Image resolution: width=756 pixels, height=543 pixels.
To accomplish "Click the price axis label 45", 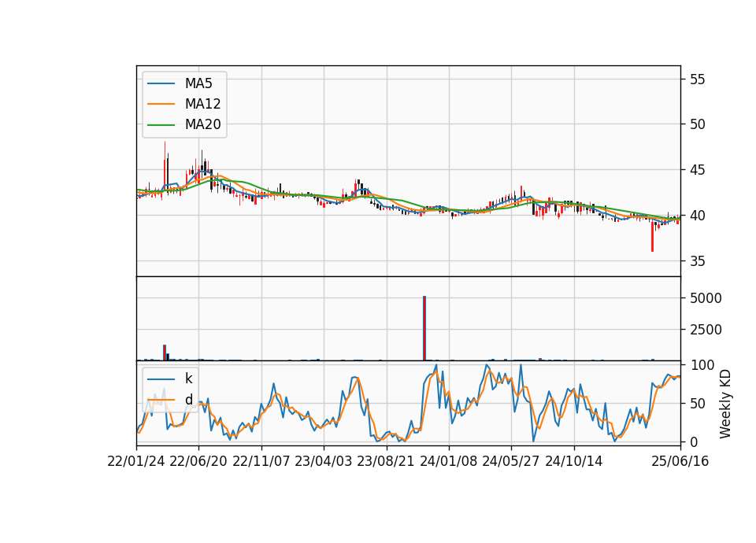I will point(697,170).
